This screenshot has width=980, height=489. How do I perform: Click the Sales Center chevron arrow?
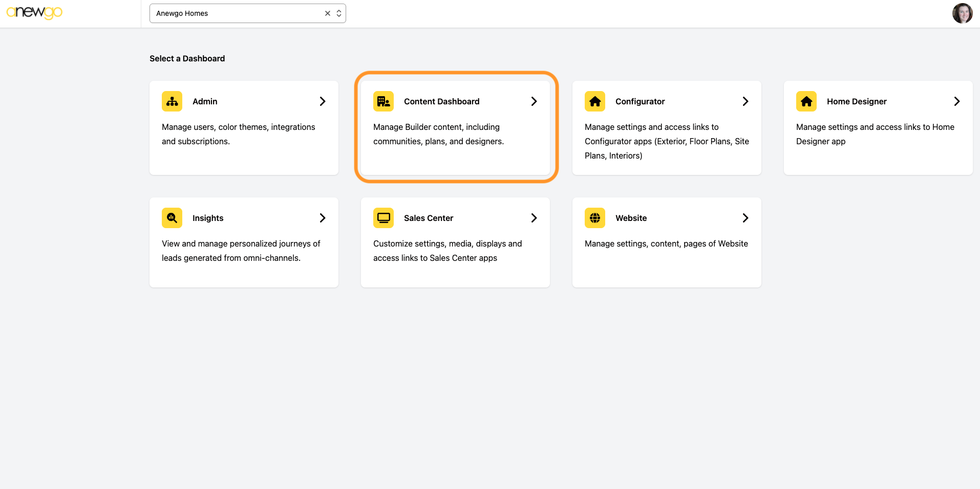pyautogui.click(x=534, y=218)
